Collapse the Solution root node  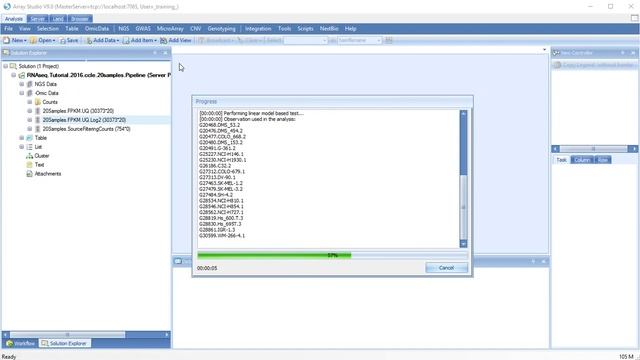(6, 66)
